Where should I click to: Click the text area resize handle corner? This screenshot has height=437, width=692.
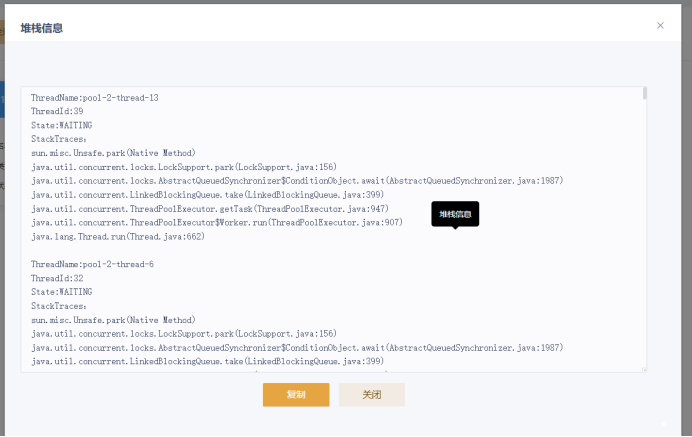pyautogui.click(x=644, y=369)
